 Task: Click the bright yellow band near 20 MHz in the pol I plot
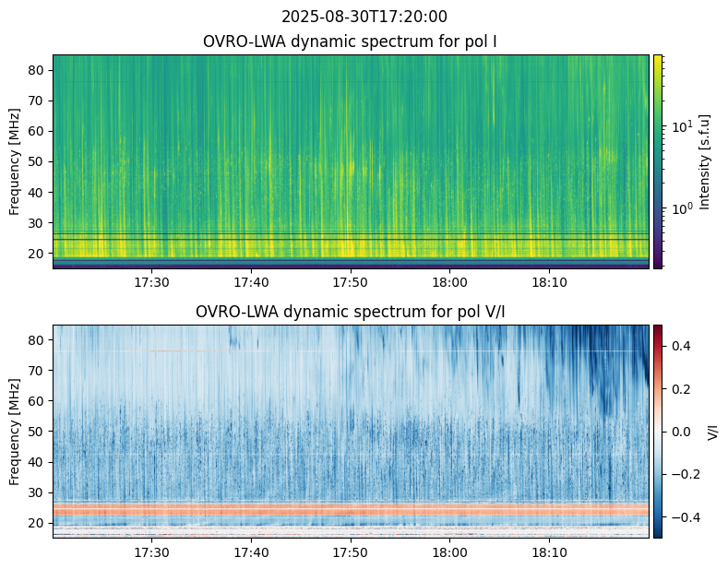[351, 248]
